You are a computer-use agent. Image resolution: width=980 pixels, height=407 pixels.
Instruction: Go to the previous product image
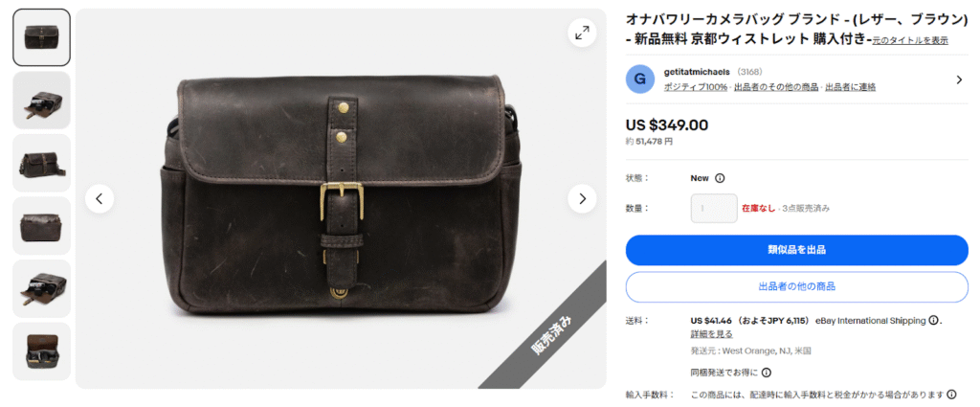(x=100, y=199)
